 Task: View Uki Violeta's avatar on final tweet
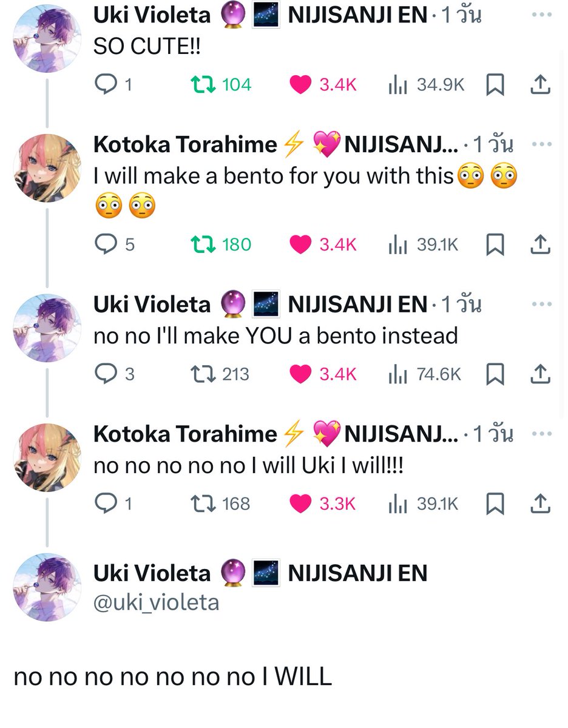pos(47,587)
